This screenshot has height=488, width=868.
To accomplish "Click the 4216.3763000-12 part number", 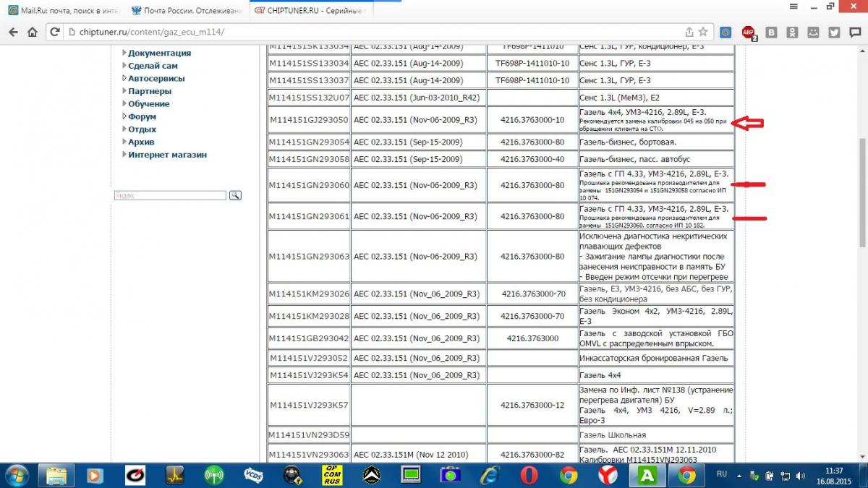I will pyautogui.click(x=532, y=405).
